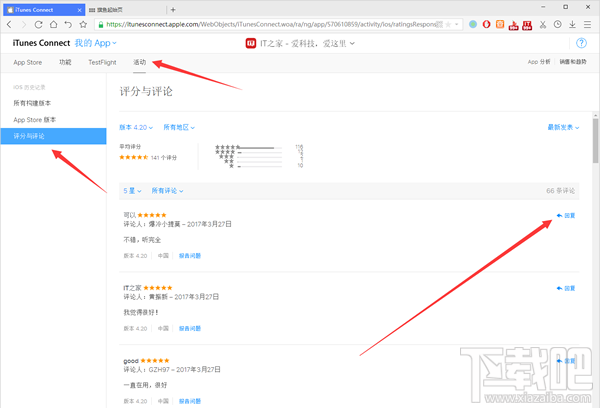Reload the page with the refresh icon
Viewport: 600px width, 408px height.
coord(38,24)
